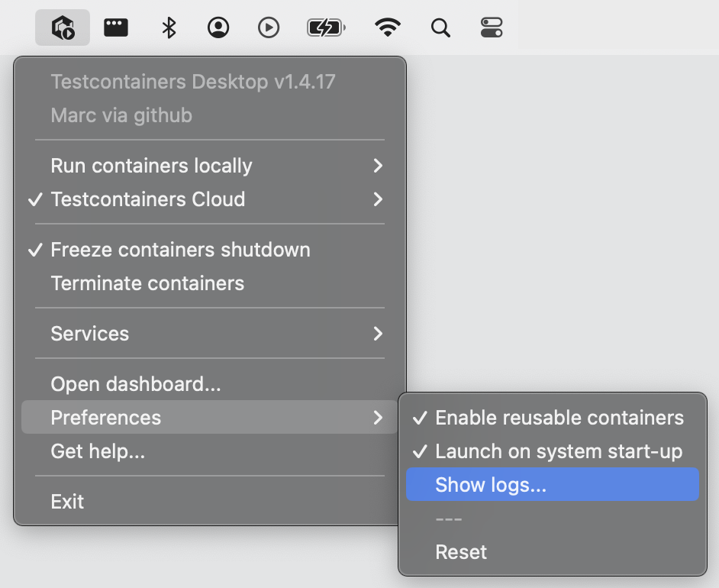Click the battery charging status icon
Screen dimensions: 719x588
click(326, 27)
